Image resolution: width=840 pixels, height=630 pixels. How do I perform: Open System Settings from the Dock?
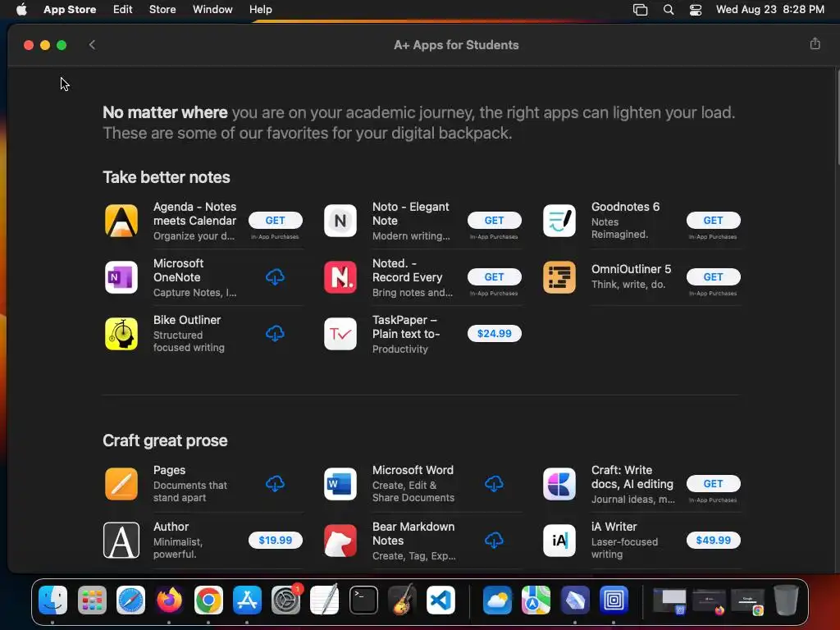(x=286, y=600)
